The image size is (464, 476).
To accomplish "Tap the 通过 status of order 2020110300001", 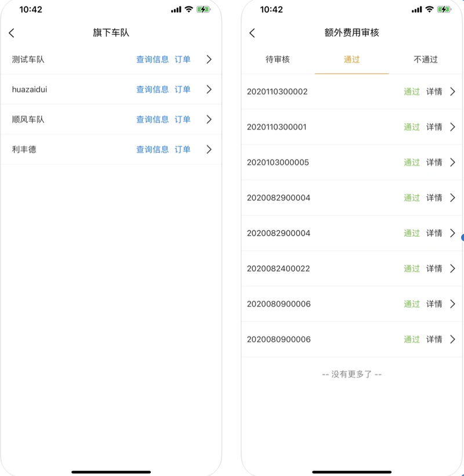I will coord(412,127).
